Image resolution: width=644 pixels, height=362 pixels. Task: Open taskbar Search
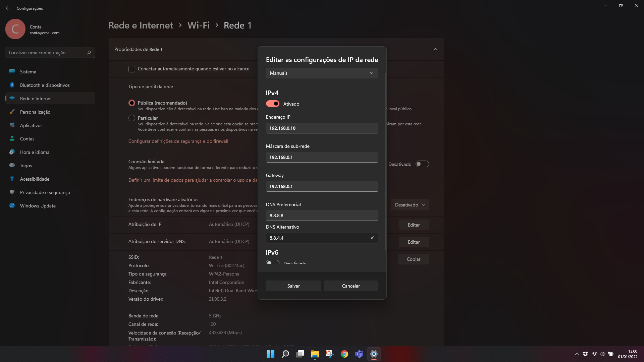pos(285,354)
